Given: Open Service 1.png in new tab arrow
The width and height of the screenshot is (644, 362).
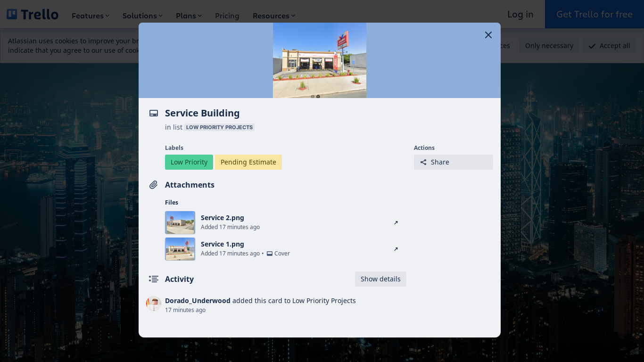Looking at the screenshot, I should [396, 249].
